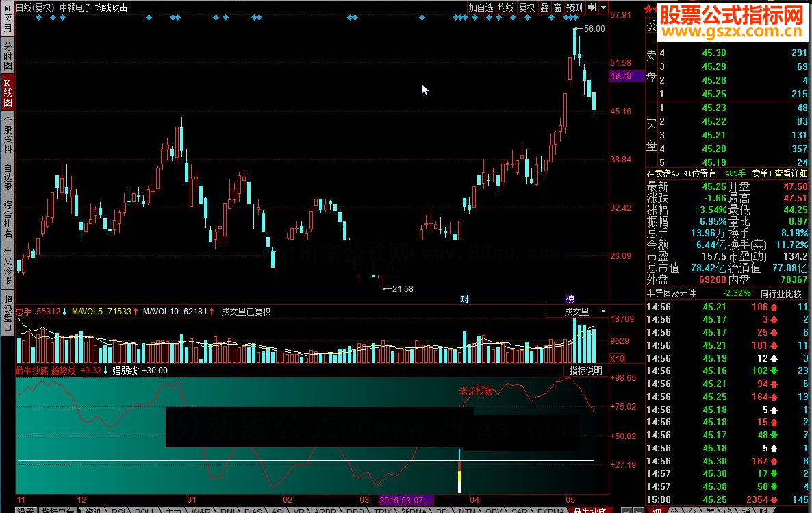Select the TRIX indicator tab
This screenshot has width=812, height=513.
pyautogui.click(x=383, y=510)
